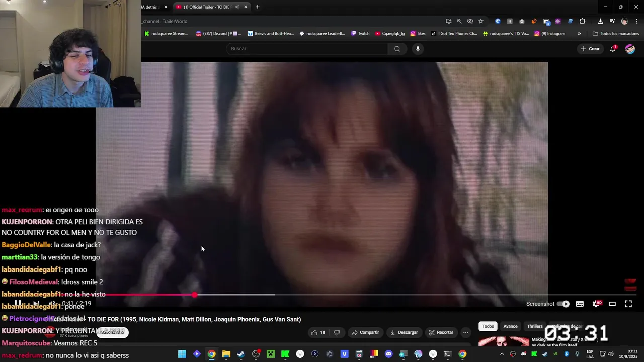Click the install app icon in the address bar

(x=448, y=21)
